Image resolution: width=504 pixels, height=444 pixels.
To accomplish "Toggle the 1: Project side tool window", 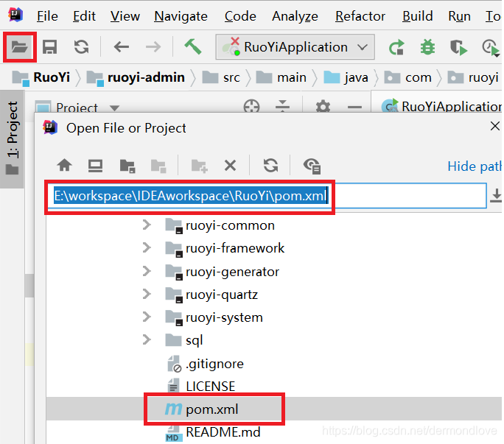I will point(13,138).
